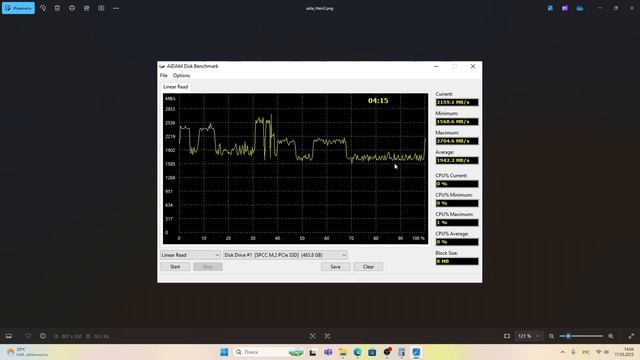Click the Maximum speed value field
Screen dimensions: 640x360
point(457,141)
